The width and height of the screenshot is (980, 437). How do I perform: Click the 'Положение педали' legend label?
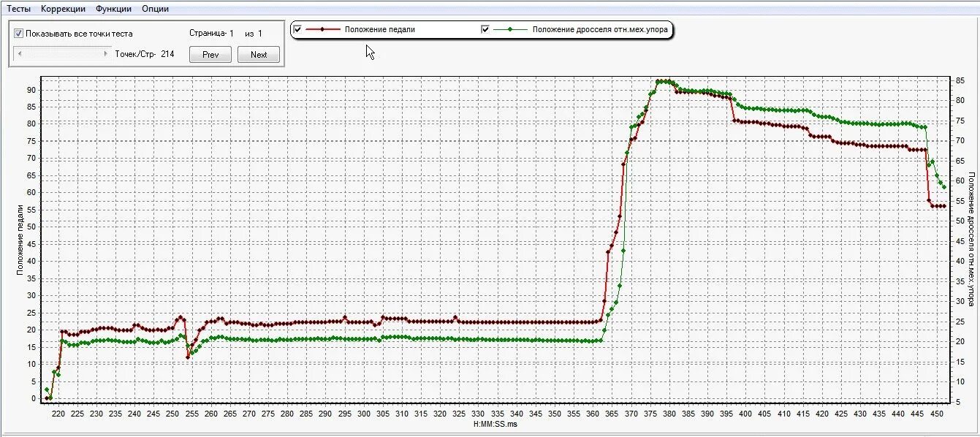coord(380,30)
